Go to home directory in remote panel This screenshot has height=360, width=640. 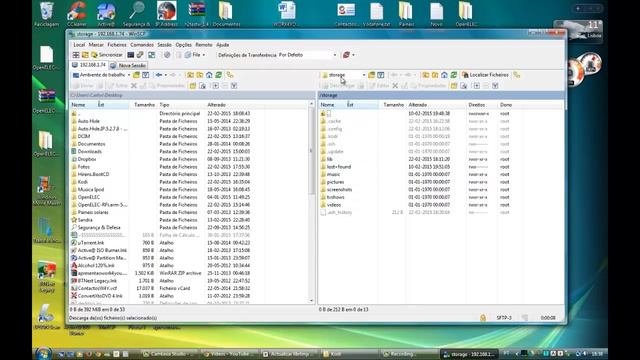444,75
